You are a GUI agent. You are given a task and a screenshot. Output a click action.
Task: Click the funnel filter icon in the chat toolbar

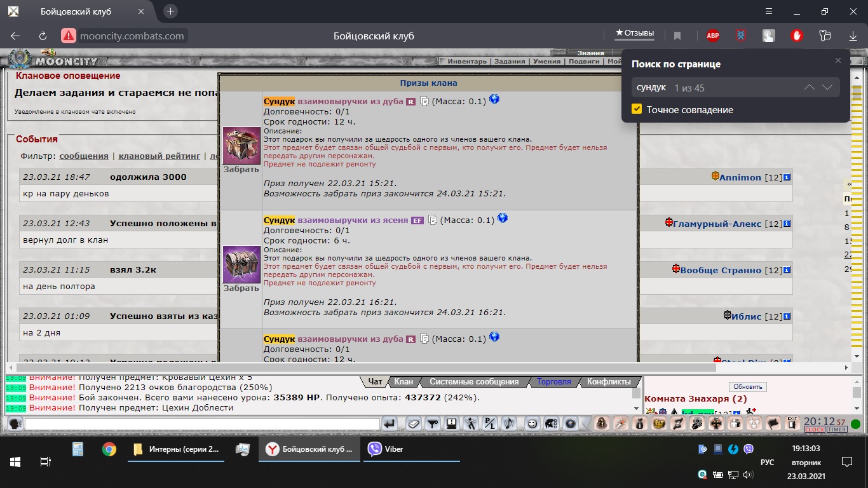click(433, 423)
